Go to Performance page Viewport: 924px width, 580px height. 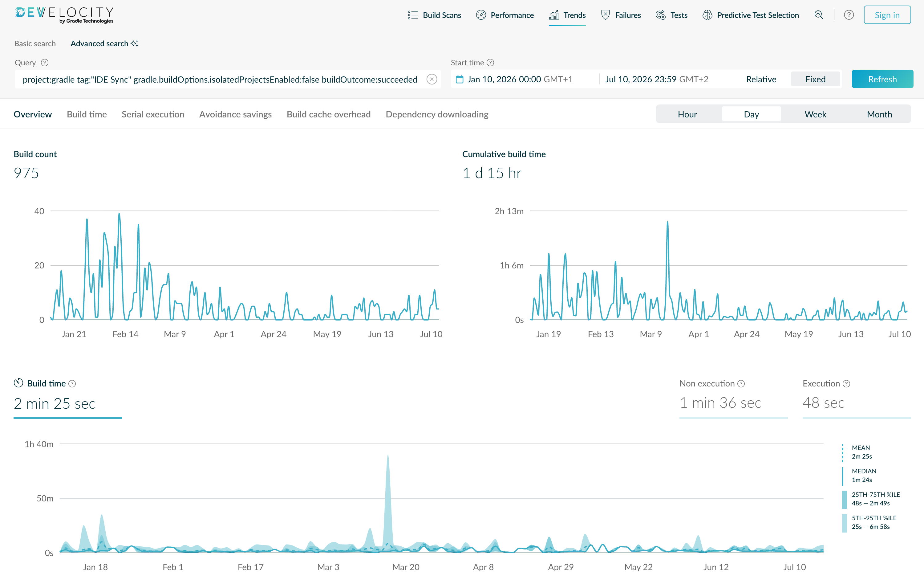505,15
